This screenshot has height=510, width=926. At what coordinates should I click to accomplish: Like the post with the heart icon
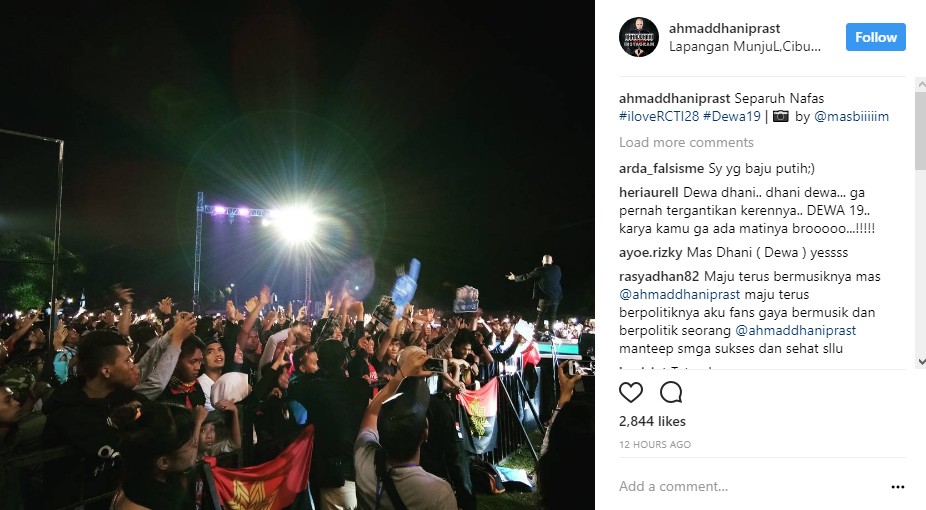[x=630, y=392]
